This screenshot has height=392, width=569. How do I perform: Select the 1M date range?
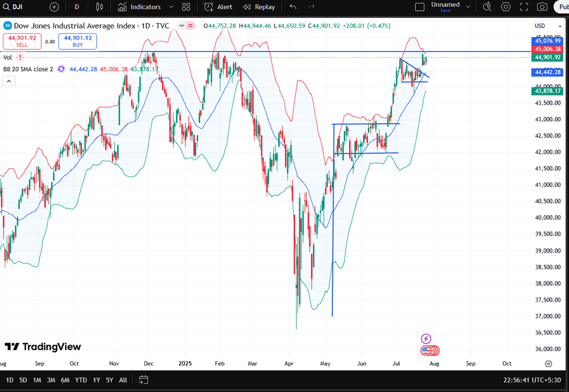click(x=37, y=380)
